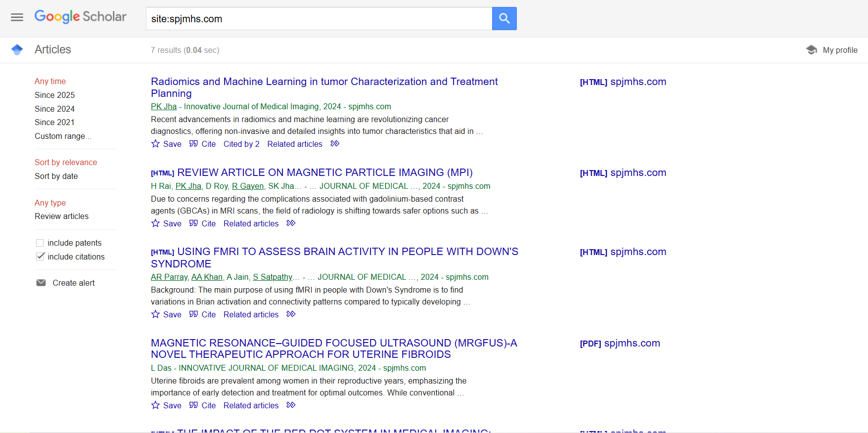Open Related articles for fMRI Down's Syndrome article
The width and height of the screenshot is (868, 433).
pos(251,314)
